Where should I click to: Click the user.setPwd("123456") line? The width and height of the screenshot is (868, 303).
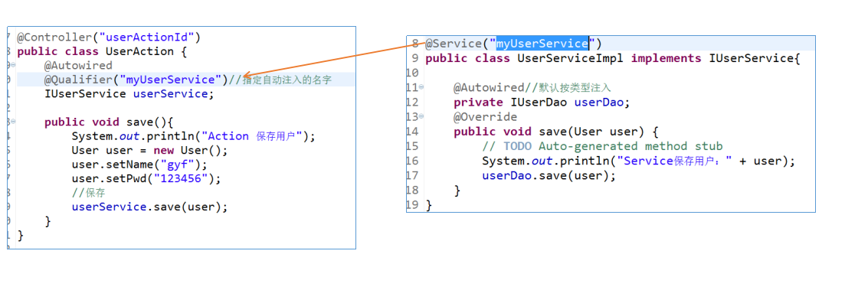[146, 179]
